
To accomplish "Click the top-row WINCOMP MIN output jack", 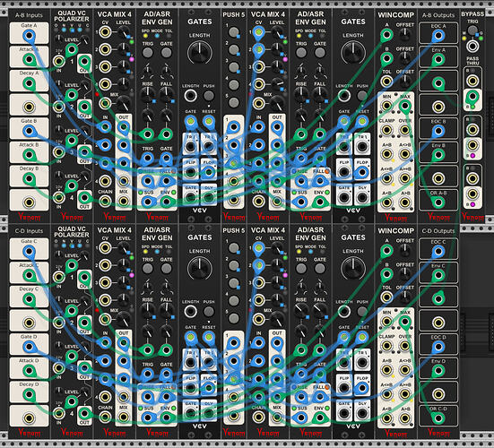I will tap(386, 106).
